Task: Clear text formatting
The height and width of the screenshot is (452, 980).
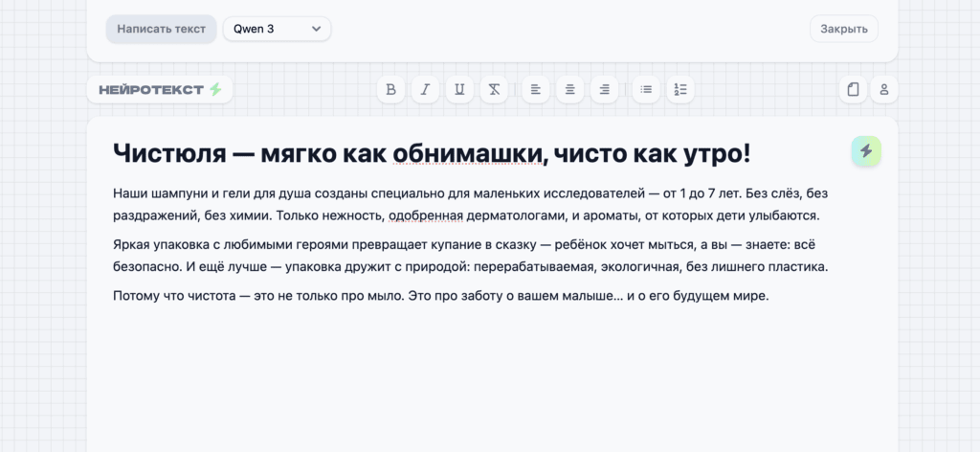Action: coord(494,89)
